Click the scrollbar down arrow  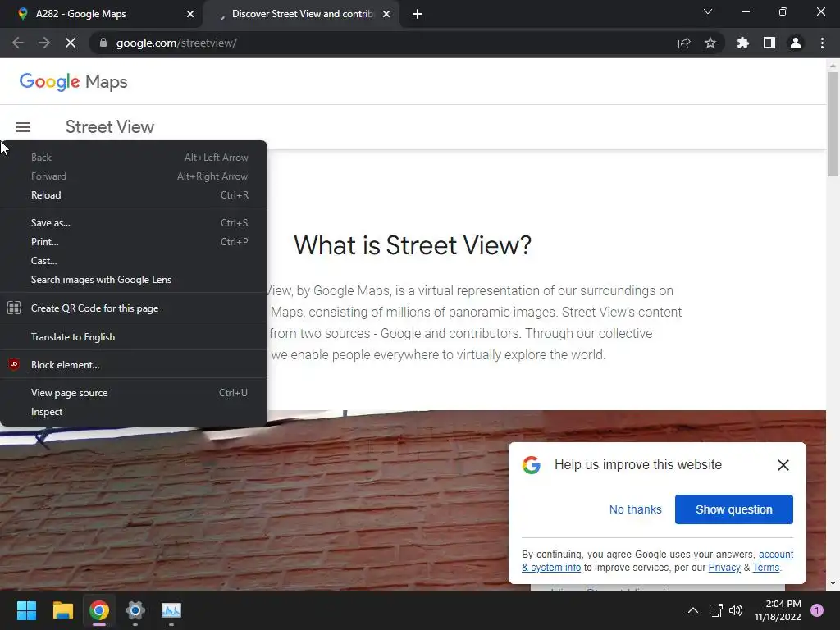[833, 583]
